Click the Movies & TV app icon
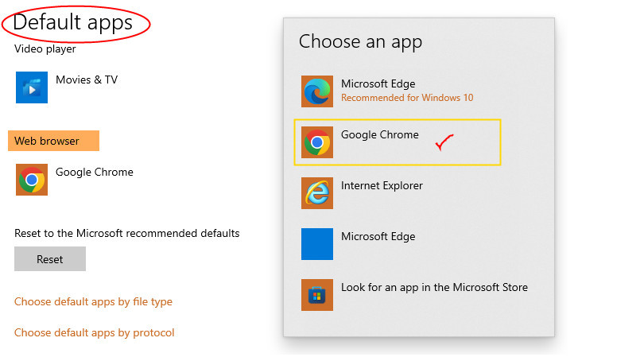The width and height of the screenshot is (644, 357). (32, 87)
